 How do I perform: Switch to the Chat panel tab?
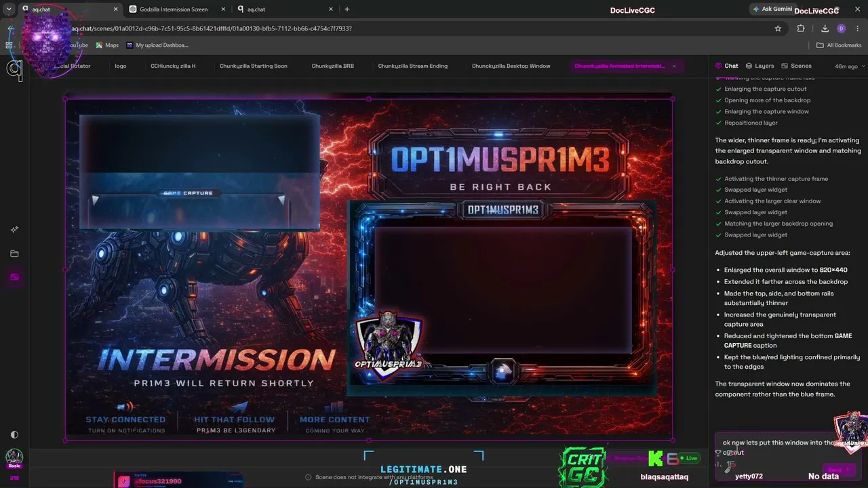click(727, 66)
